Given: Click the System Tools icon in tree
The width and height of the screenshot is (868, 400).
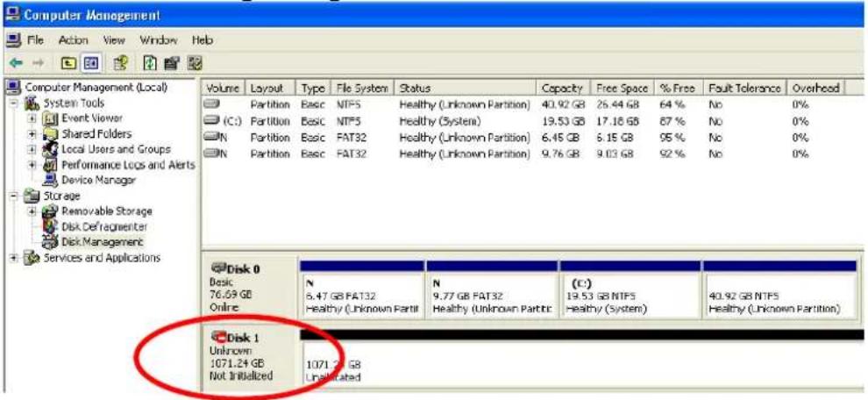Looking at the screenshot, I should pyautogui.click(x=34, y=104).
